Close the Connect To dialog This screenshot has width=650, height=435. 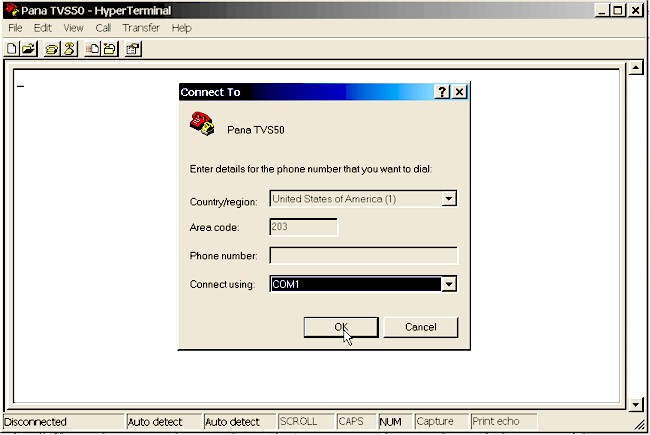(459, 92)
